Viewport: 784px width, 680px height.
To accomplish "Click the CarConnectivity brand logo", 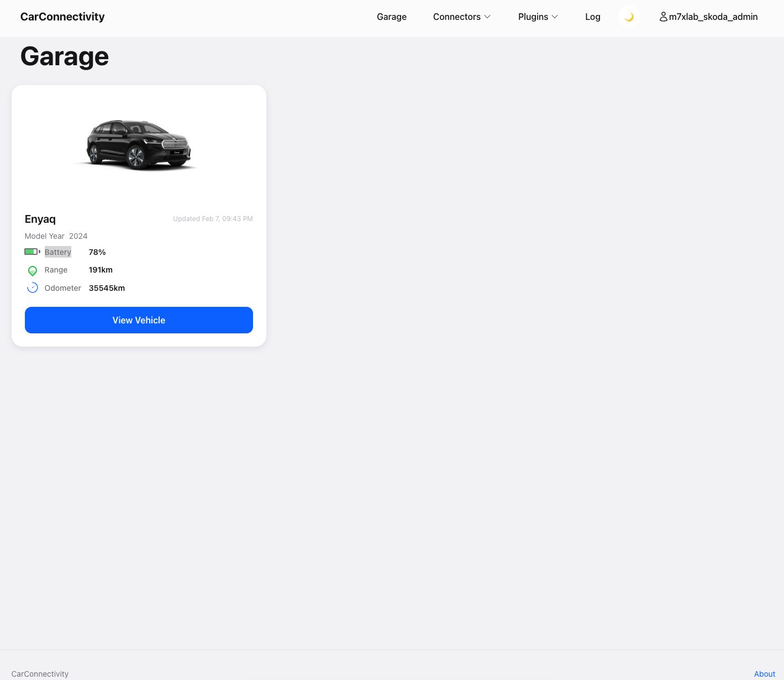I will click(x=62, y=17).
